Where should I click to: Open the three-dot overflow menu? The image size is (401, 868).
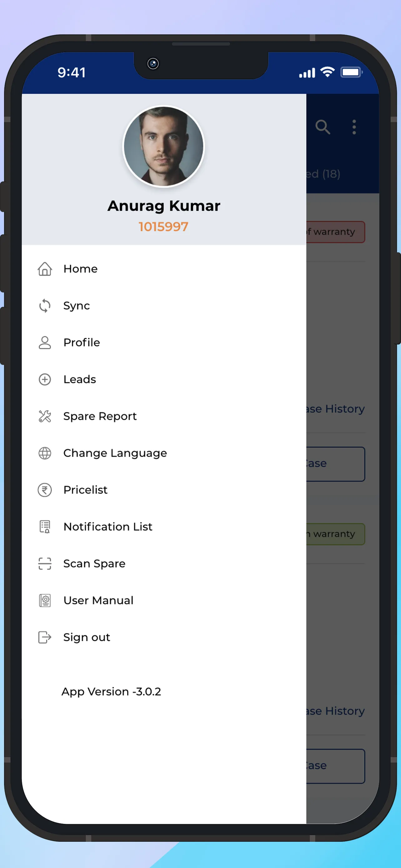point(354,127)
